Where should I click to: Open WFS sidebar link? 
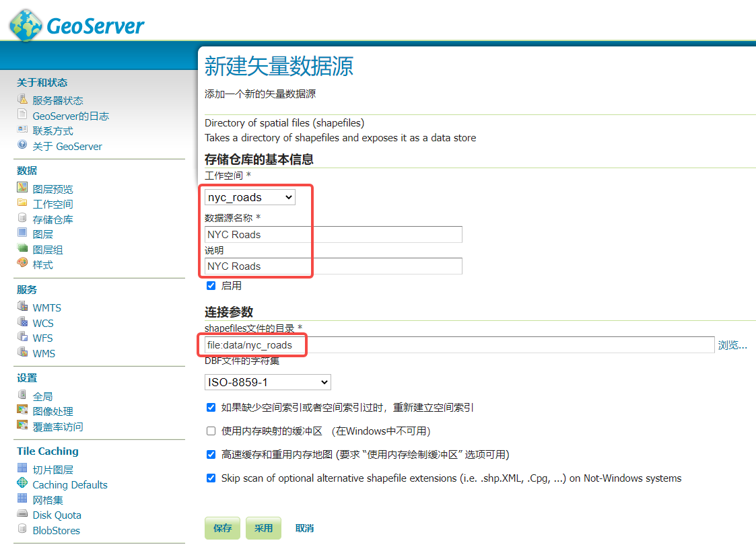[x=42, y=338]
